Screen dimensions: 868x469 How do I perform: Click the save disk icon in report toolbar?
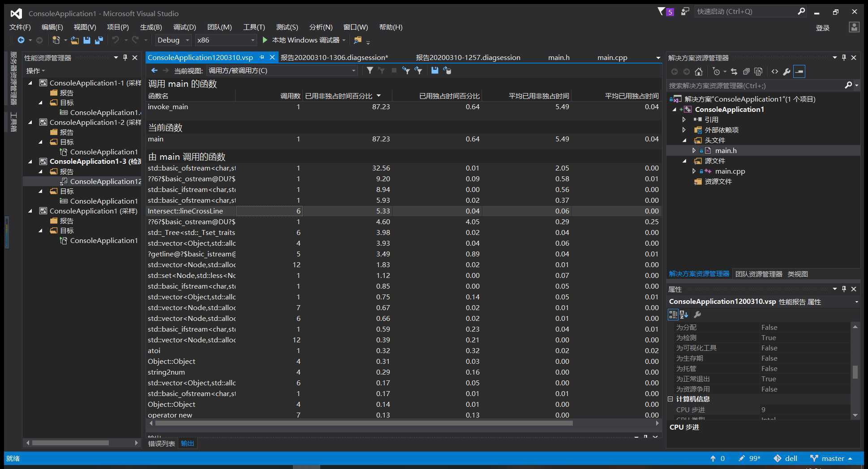[x=434, y=70]
